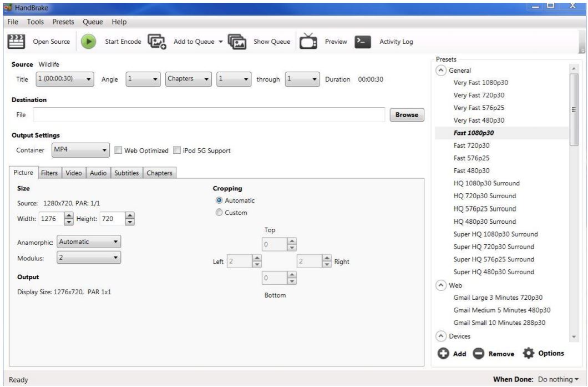
Task: Click the Open Source clapperboard icon
Action: [x=16, y=42]
